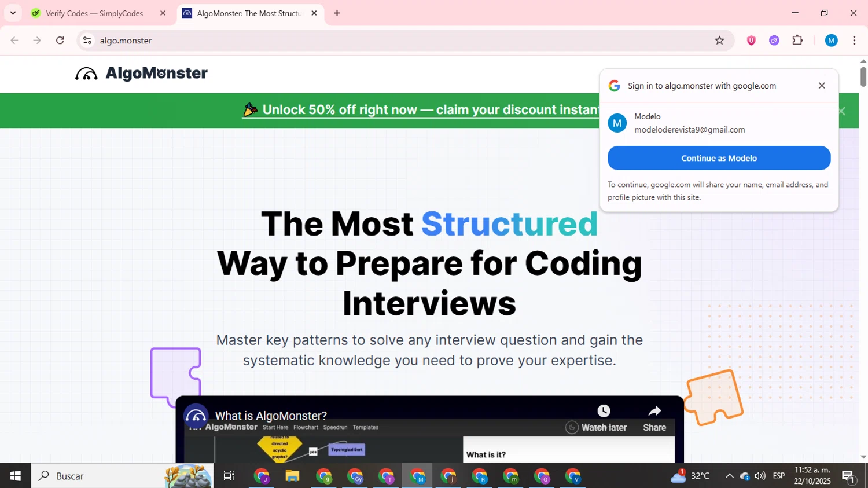Image resolution: width=868 pixels, height=488 pixels.
Task: Click Continue as Modelo button
Action: coord(719,158)
